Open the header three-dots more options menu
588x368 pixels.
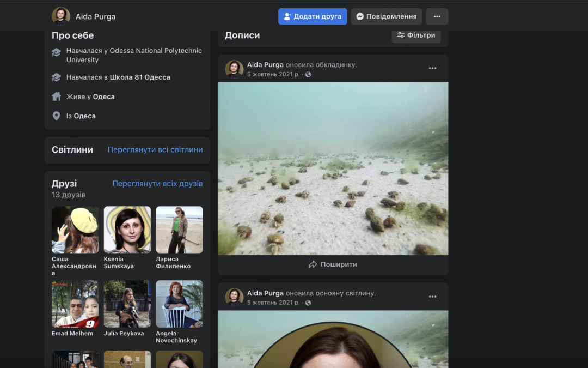click(437, 16)
